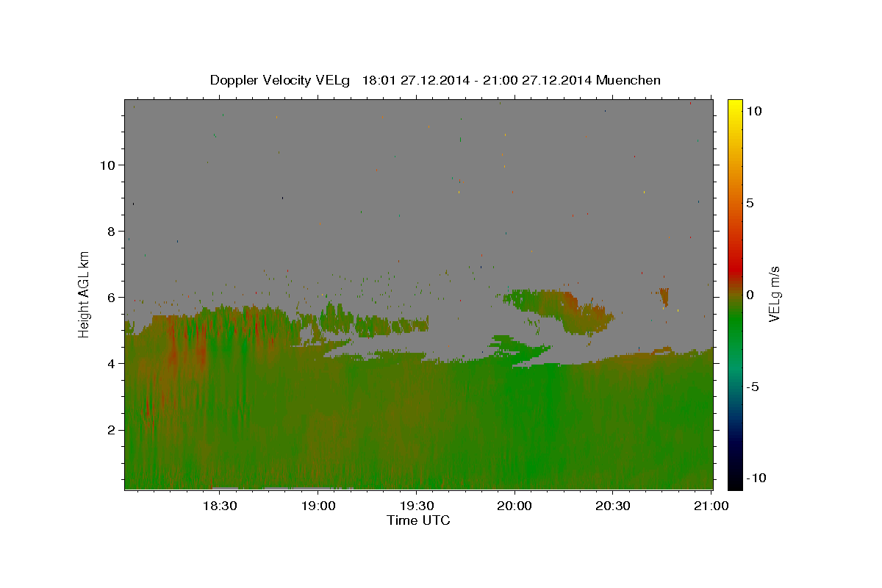The width and height of the screenshot is (882, 588).
Task: Click the 20:00 time tick label
Action: [514, 506]
